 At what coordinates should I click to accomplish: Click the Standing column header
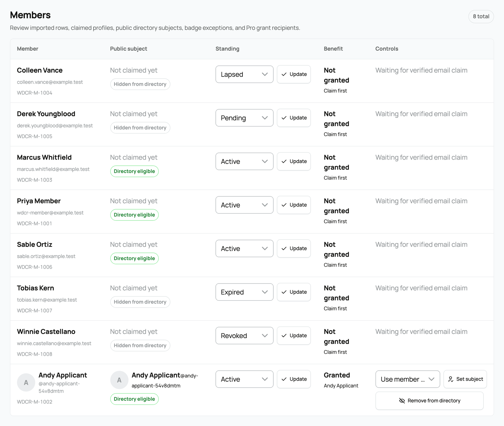tap(227, 49)
